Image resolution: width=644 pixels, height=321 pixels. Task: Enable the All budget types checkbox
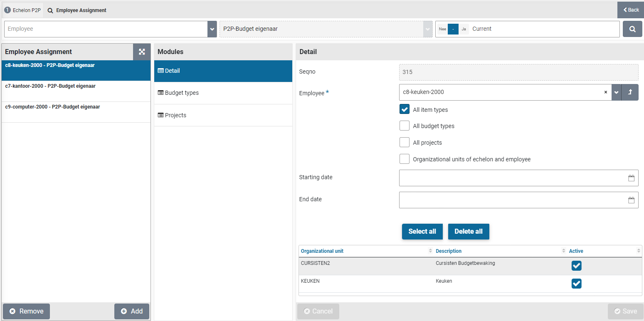(405, 126)
